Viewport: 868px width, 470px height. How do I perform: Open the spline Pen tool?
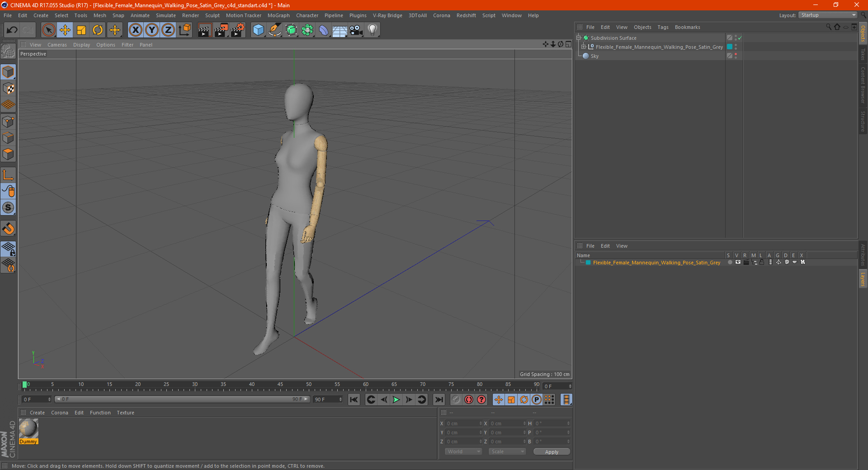(x=275, y=30)
